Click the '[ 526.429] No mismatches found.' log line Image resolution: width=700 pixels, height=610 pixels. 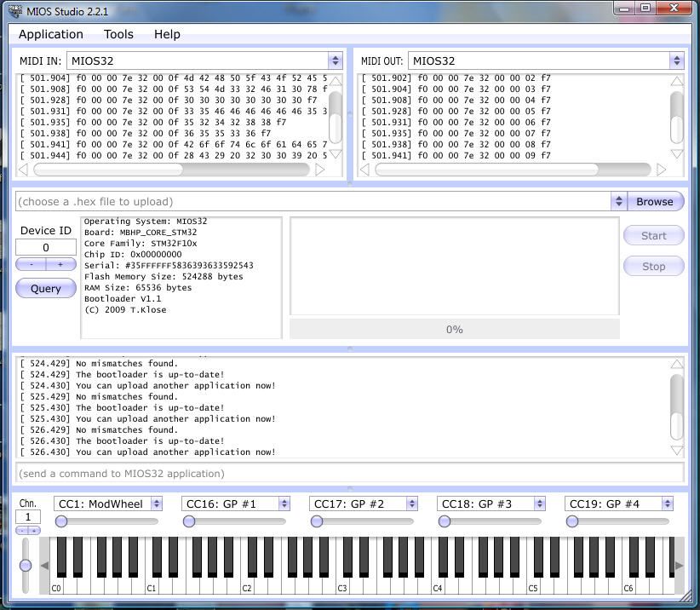click(x=99, y=430)
